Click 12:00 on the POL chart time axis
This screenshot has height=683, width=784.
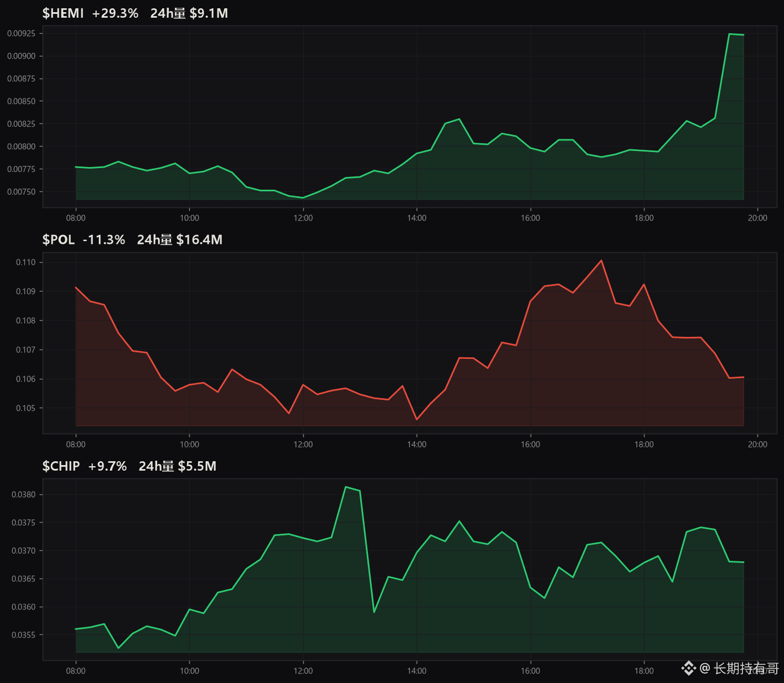tap(303, 444)
